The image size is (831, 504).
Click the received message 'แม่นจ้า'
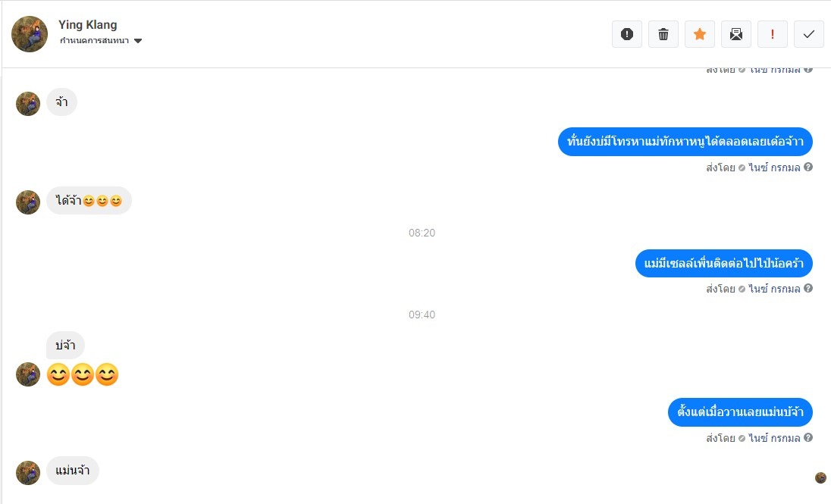[73, 471]
